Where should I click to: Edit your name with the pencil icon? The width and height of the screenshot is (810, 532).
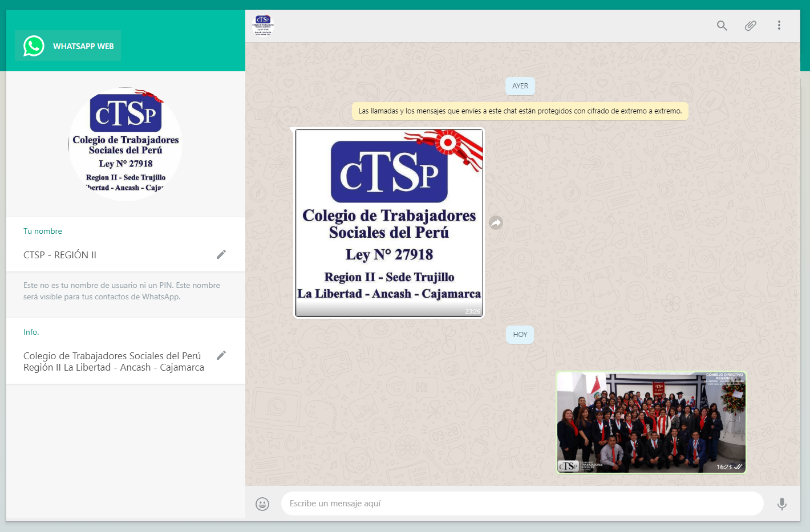point(221,254)
